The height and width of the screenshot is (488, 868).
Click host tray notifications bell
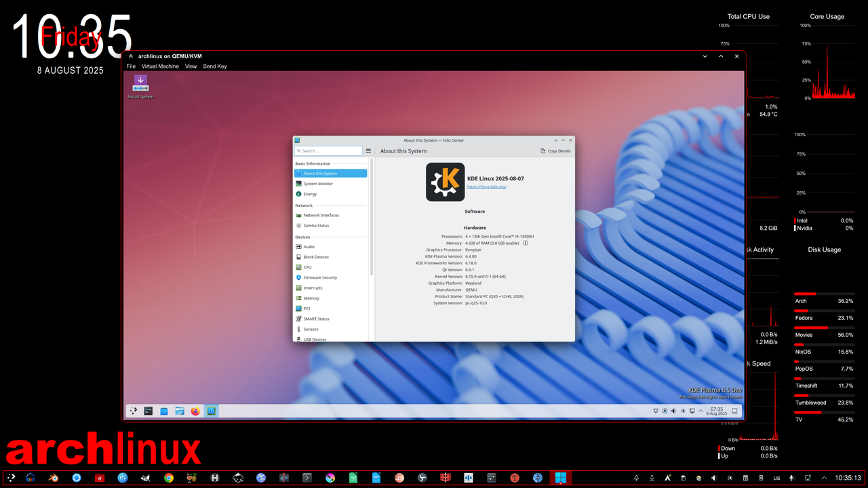(x=636, y=478)
